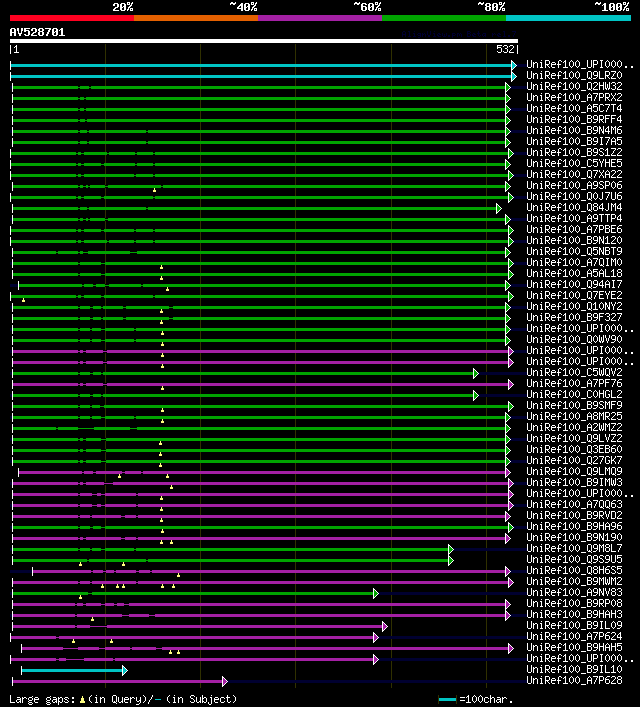Select the UniRef100_Q7EYE2 label
The image size is (640, 707).
tap(574, 295)
